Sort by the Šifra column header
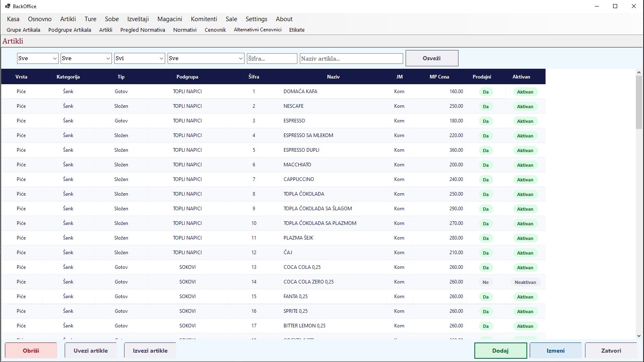Image resolution: width=644 pixels, height=362 pixels. tap(254, 76)
